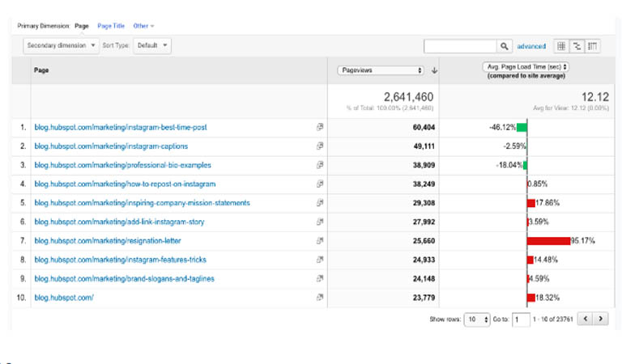Open the inspiring-company-mission-statements page link
Screen dimensions: 622x364
[142, 203]
